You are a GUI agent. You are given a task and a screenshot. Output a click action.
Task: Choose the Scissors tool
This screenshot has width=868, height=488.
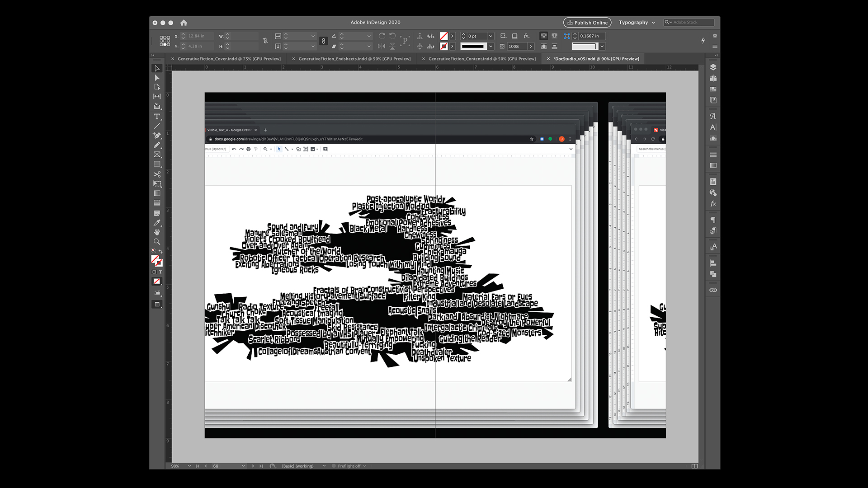157,174
